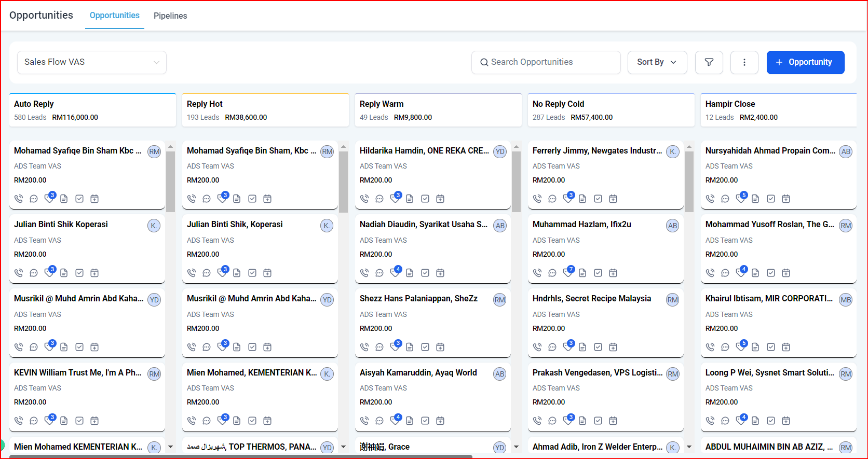Open Aisyah Kamaruddin, Ayaq World opportunity
The image size is (868, 459).
pos(418,373)
